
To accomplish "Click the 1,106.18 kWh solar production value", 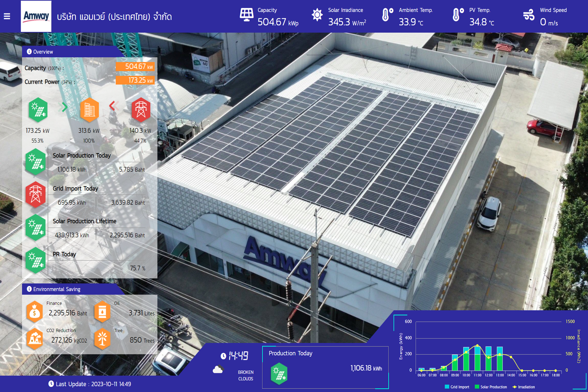I will coord(72,169).
